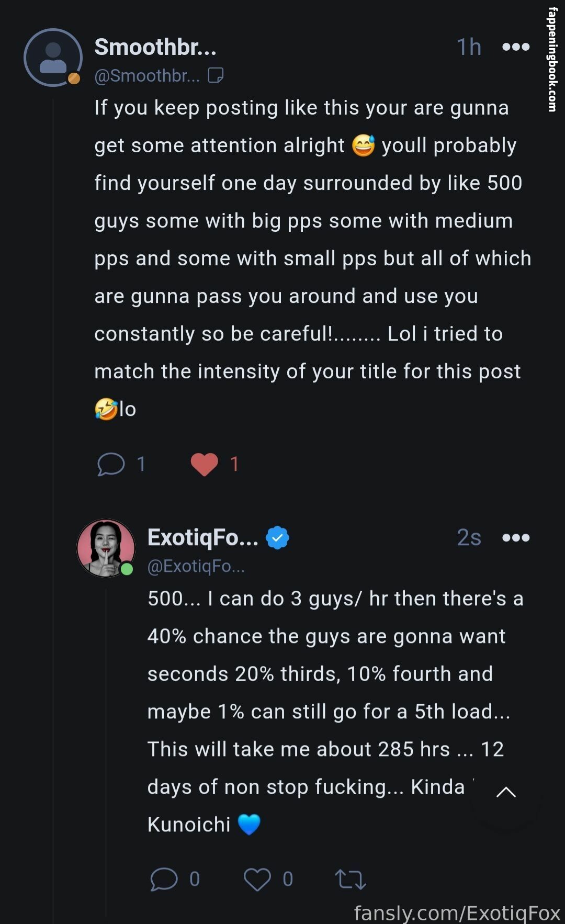The image size is (565, 924).
Task: Open the ExotiqFo... display name link
Action: pos(203,537)
